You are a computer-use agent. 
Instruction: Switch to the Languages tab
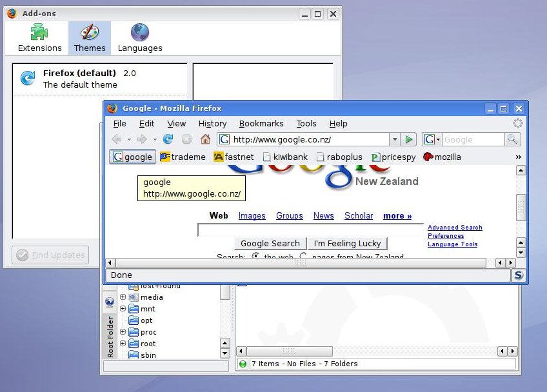click(140, 38)
